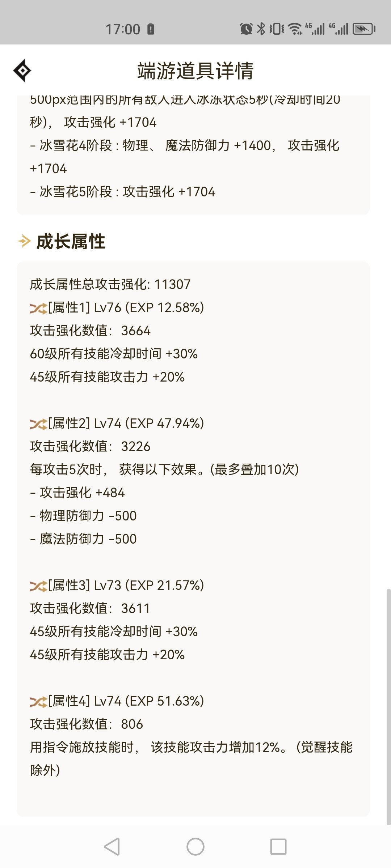This screenshot has width=391, height=868.
Task: Tap the 属性1 Lv76 entry label
Action: tap(126, 307)
